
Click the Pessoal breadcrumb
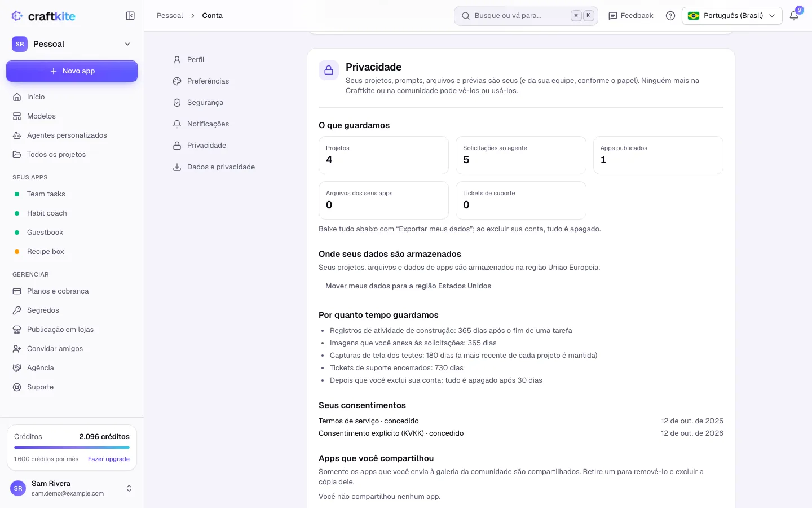pyautogui.click(x=170, y=16)
